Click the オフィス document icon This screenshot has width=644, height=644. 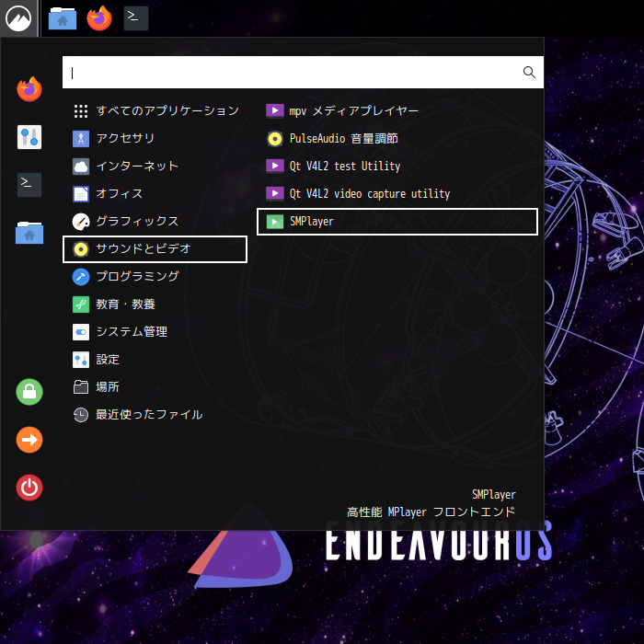(x=81, y=193)
